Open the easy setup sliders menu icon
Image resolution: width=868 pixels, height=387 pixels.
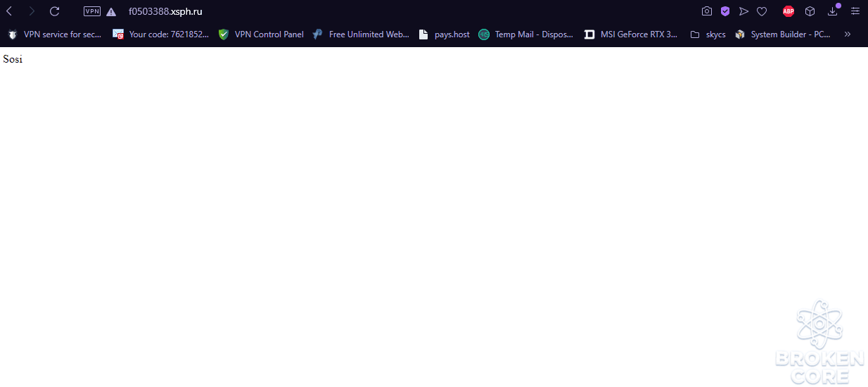[855, 11]
